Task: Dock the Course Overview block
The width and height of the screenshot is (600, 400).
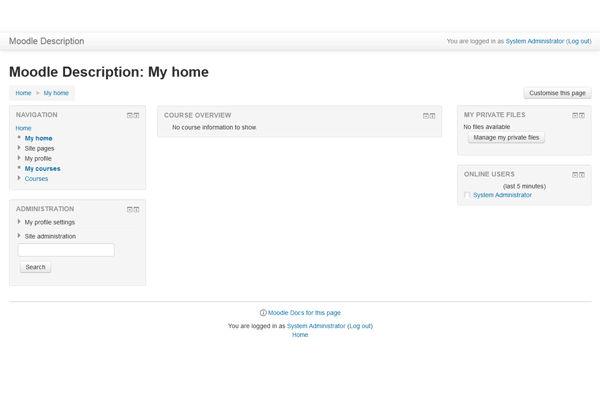Action: pos(432,115)
